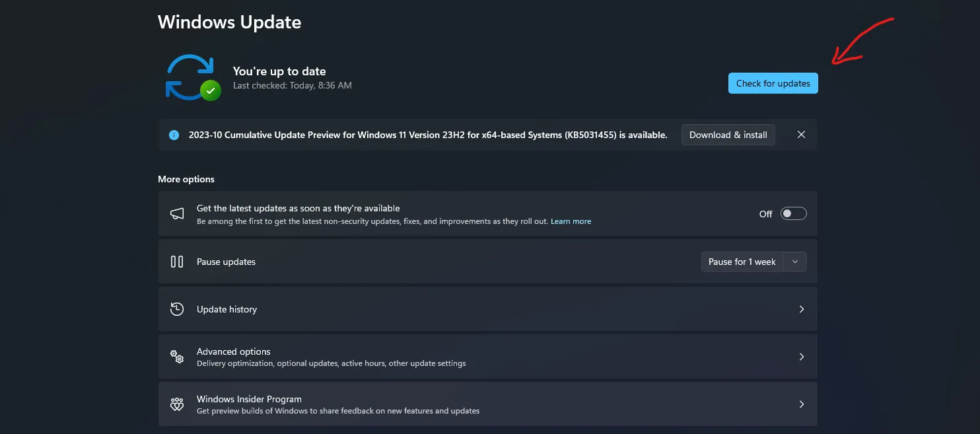Click the Pause updates label
This screenshot has width=980, height=434.
click(226, 262)
